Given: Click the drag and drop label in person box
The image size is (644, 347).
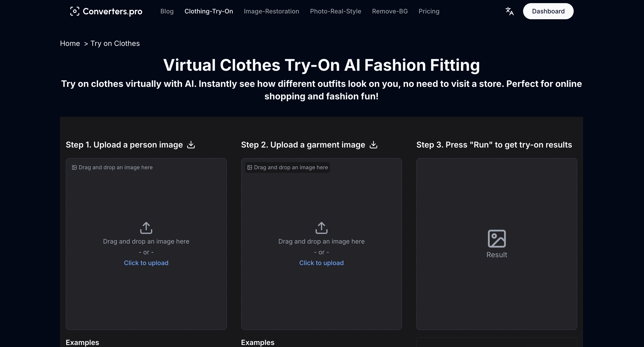Looking at the screenshot, I should coord(112,167).
